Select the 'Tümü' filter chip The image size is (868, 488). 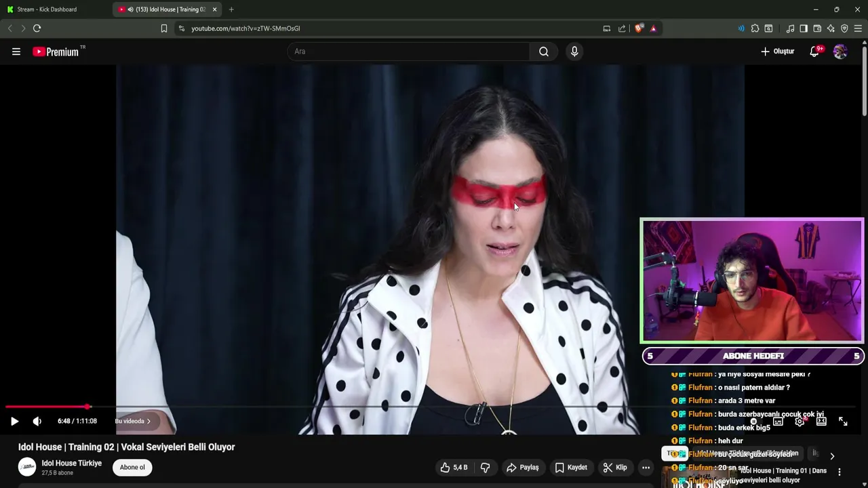[x=675, y=453]
